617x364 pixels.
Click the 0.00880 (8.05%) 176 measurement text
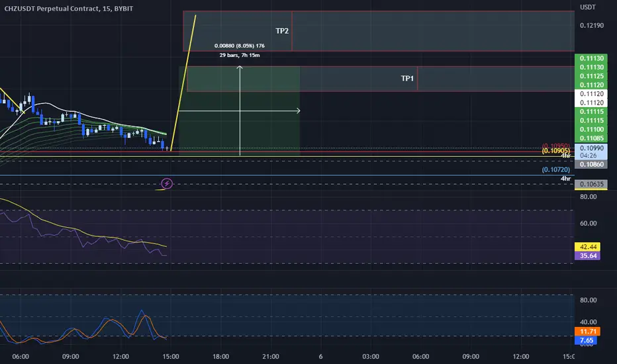239,46
